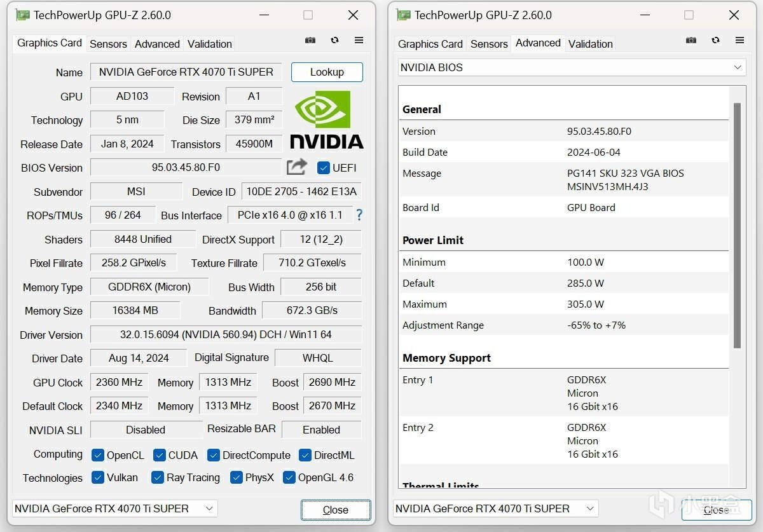This screenshot has height=532, width=763.
Task: Switch to Validation tab in left window
Action: (x=210, y=44)
